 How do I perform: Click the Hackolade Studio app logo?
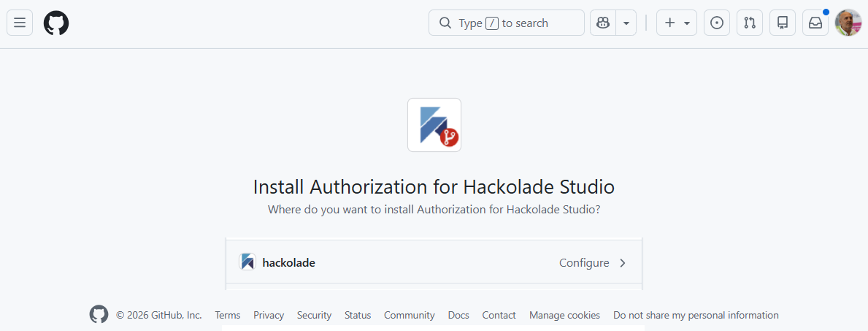(434, 125)
